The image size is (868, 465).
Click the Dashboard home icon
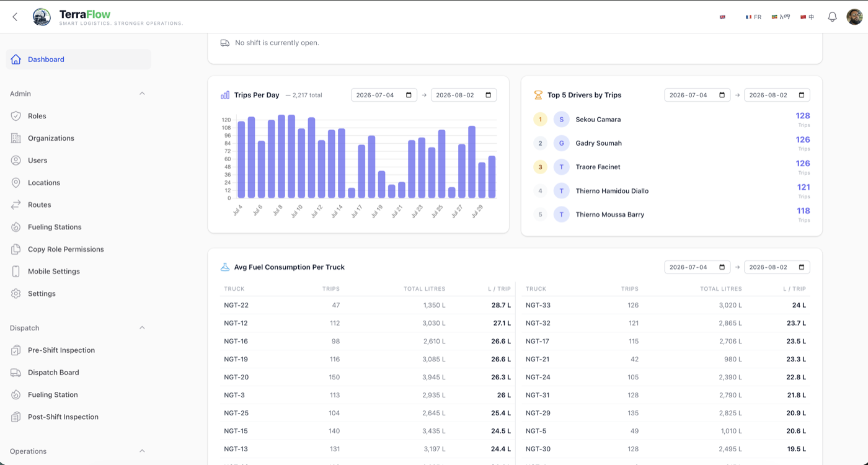pyautogui.click(x=16, y=60)
